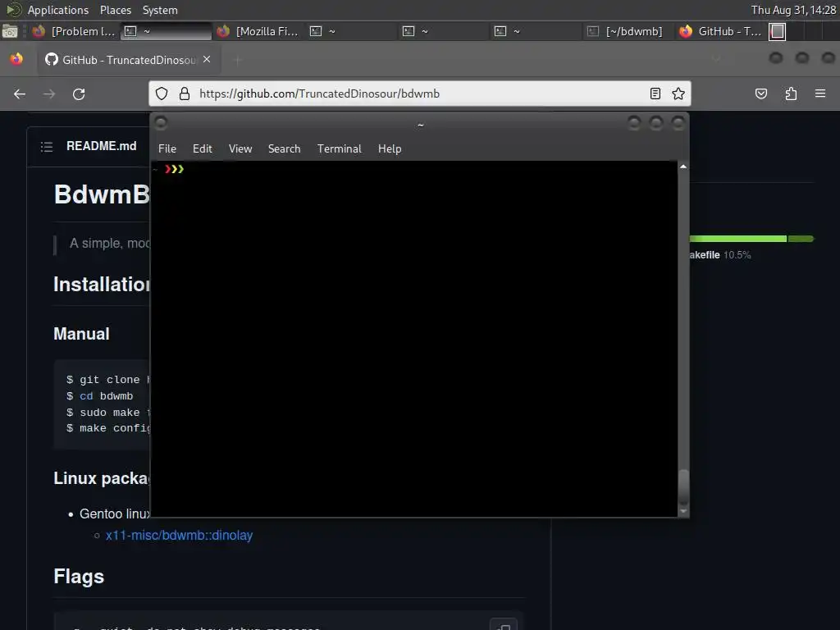Click the languages progress bar
Screen dimensions: 840x630
[751, 239]
